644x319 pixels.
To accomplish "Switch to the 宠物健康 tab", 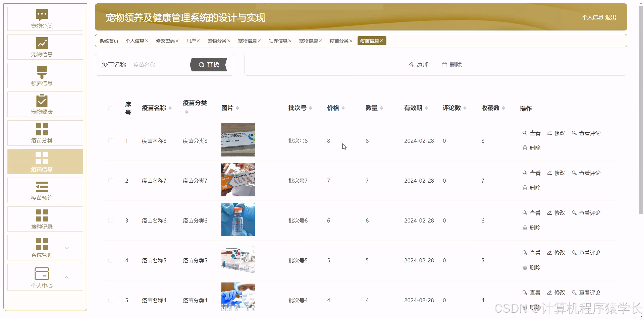I will click(309, 41).
